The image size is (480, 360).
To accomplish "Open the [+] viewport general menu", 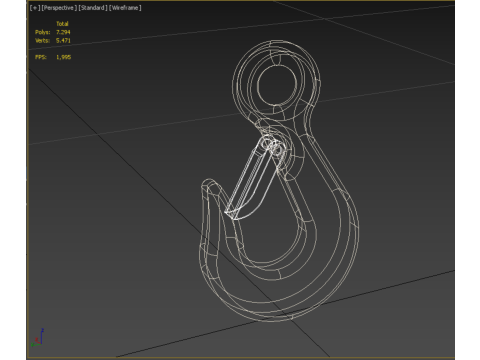I will 34,8.
